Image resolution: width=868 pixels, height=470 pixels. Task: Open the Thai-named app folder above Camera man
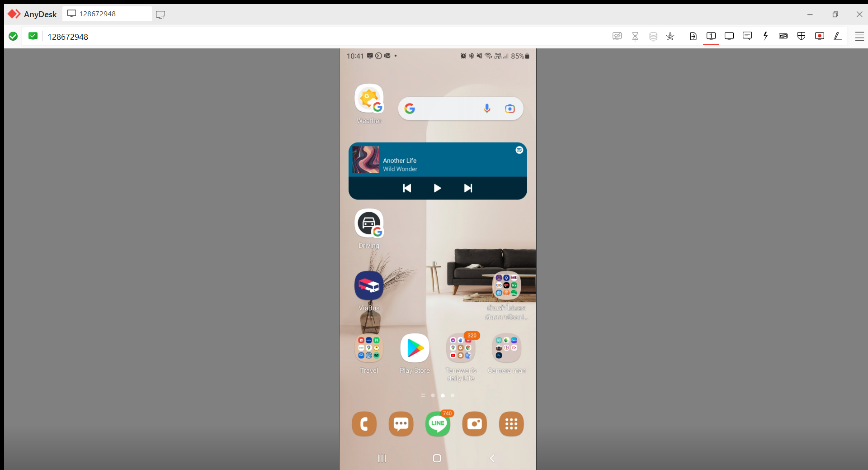507,285
